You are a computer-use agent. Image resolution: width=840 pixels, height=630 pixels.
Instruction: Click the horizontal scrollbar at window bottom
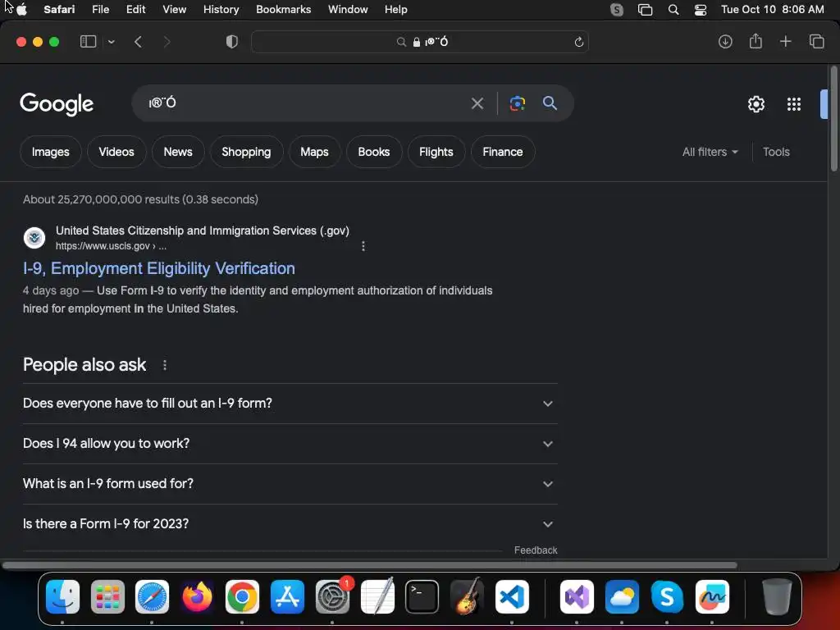[x=370, y=565]
